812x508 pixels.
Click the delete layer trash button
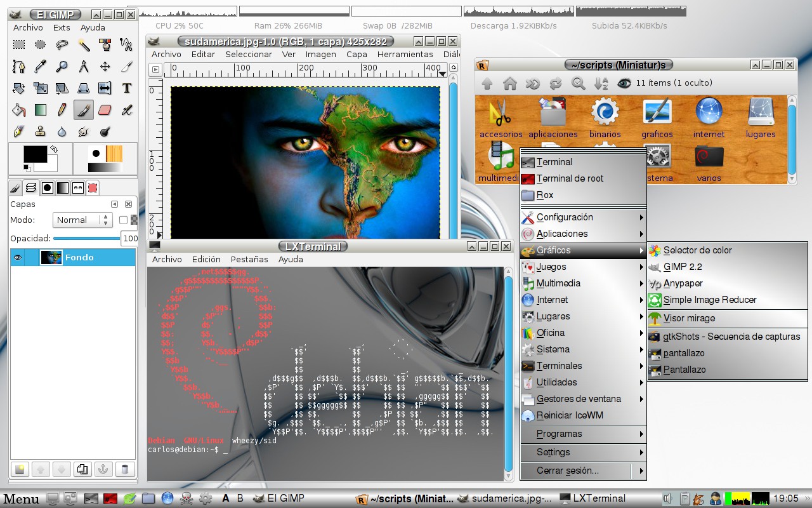tap(124, 469)
